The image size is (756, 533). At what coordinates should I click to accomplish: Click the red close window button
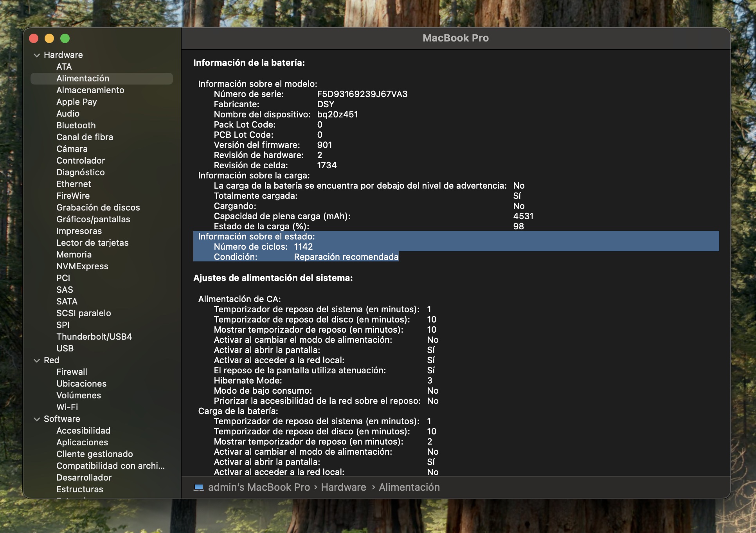(34, 38)
